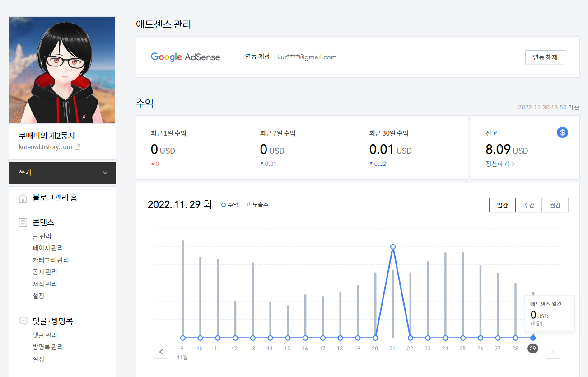The image size is (588, 377).
Task: Select the data point for day 22
Action: (x=410, y=338)
